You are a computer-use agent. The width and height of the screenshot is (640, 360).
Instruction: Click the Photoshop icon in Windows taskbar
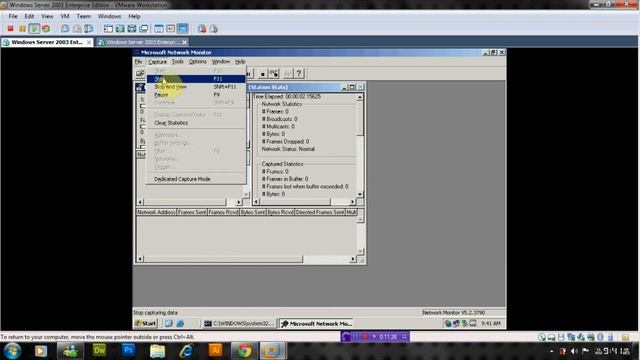[x=128, y=350]
